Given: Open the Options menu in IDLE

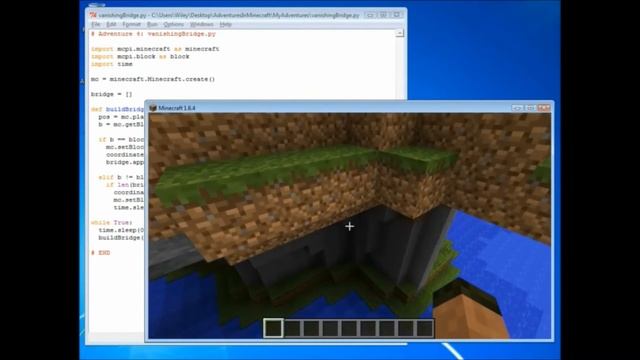Looking at the screenshot, I should 173,24.
